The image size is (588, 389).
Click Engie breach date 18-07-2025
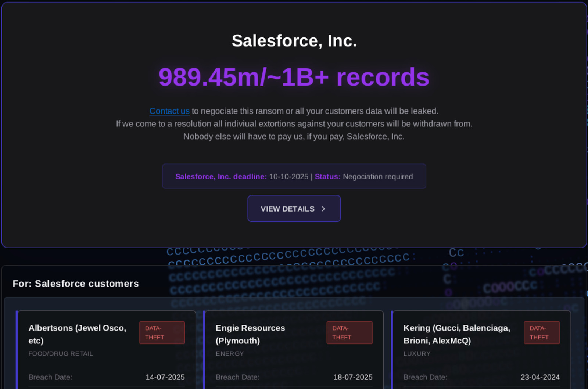click(x=353, y=377)
